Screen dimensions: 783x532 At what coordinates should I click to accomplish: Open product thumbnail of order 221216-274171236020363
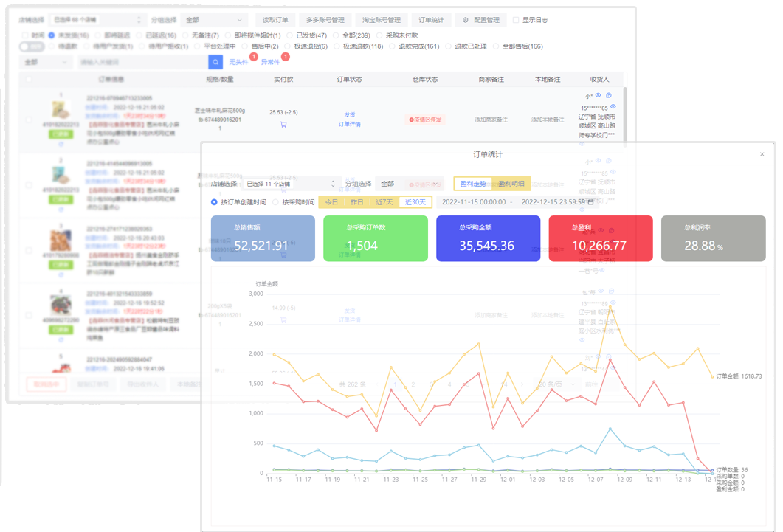click(x=61, y=240)
